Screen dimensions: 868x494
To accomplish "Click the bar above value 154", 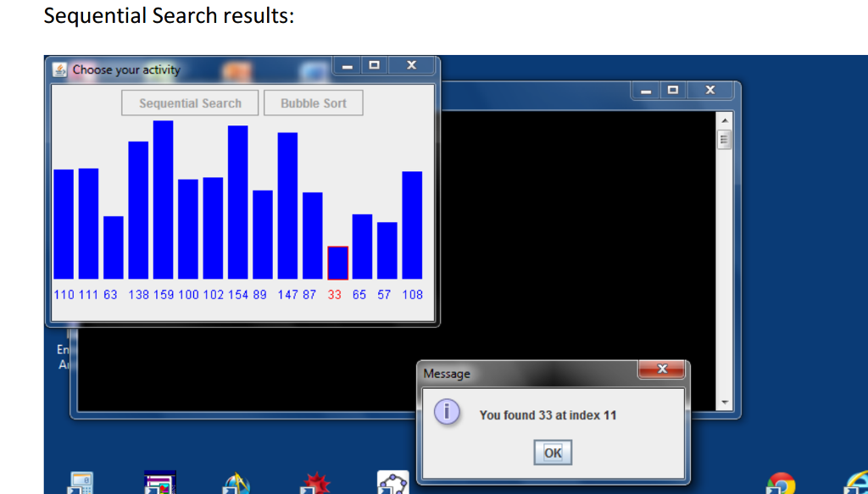I will [238, 203].
